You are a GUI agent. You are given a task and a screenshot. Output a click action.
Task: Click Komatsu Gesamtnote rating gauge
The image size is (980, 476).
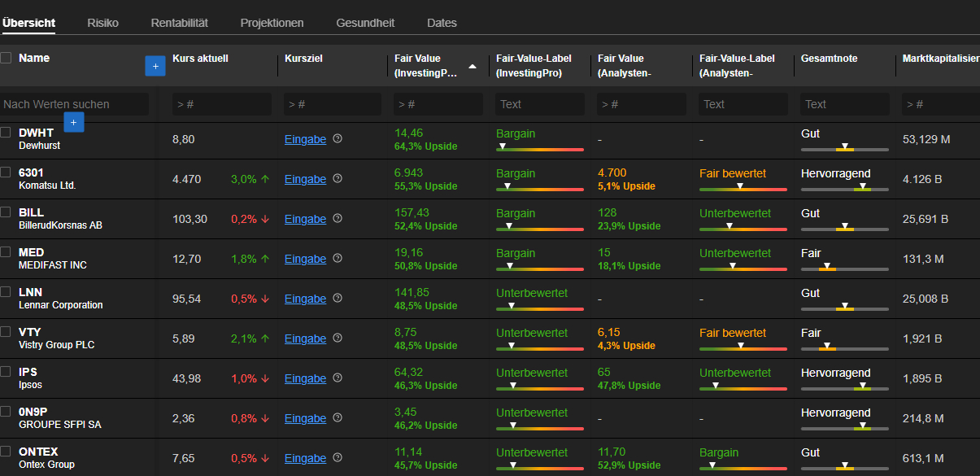tap(844, 188)
